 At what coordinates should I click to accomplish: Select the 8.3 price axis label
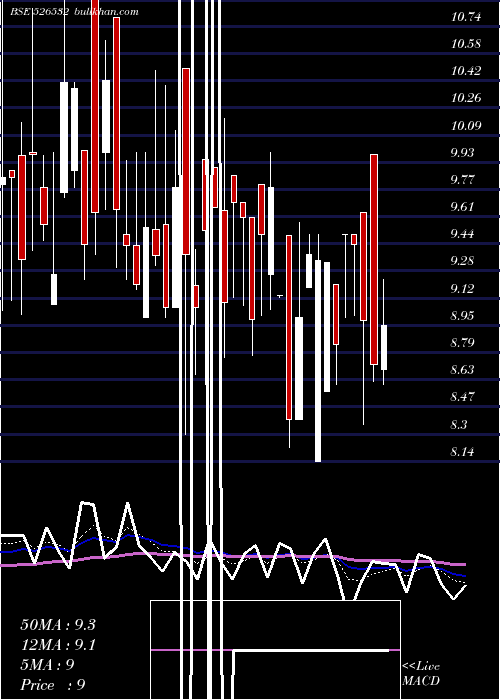[x=459, y=424]
